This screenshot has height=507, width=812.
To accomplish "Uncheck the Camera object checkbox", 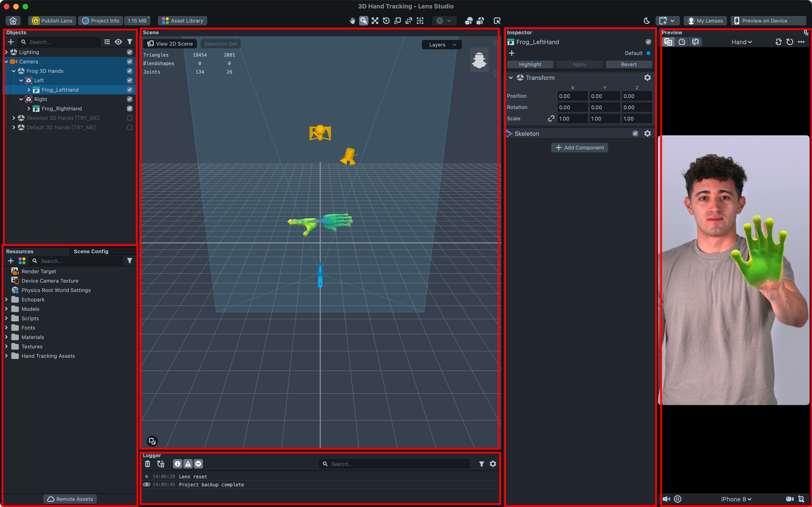I will tap(129, 62).
